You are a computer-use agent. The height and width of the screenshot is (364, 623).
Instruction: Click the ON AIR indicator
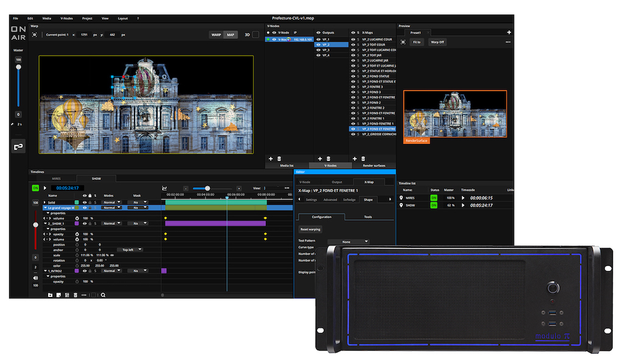(x=18, y=33)
